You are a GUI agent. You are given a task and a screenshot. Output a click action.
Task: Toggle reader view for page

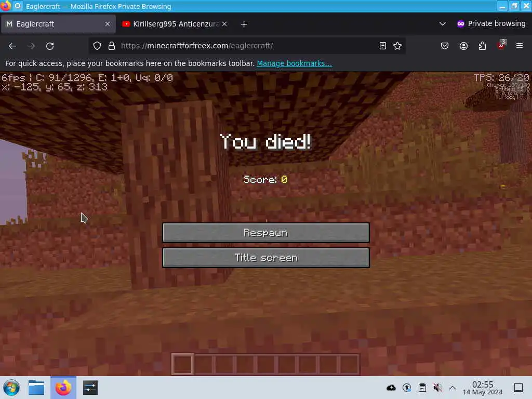tap(383, 46)
